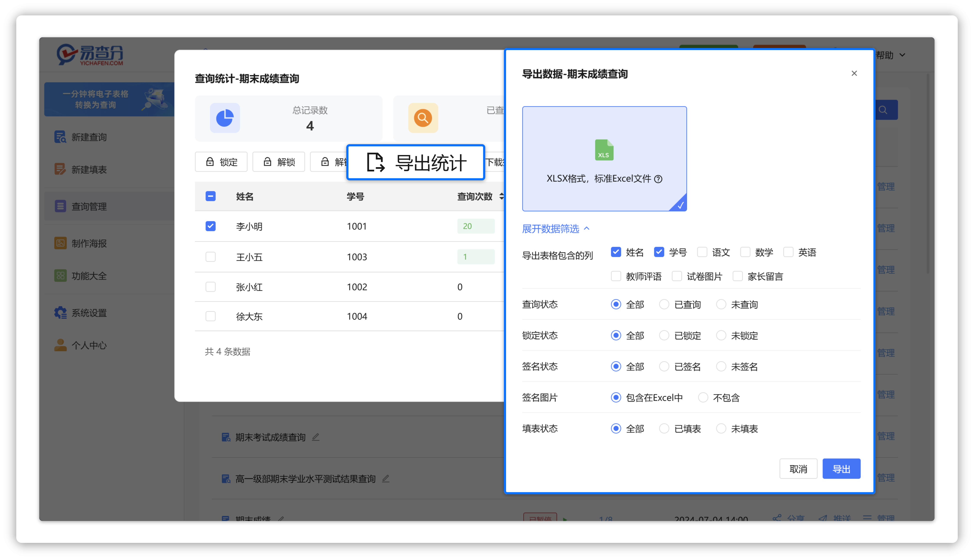Click the blue 导出 button
Screen dimensions: 974x560
pos(841,469)
